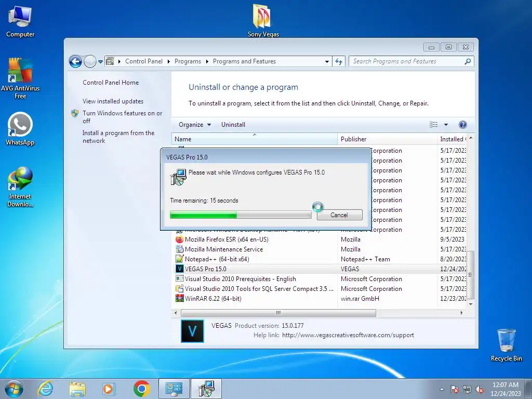Click the refresh button in address bar
Screen dimensions: 532x399
tap(339, 61)
